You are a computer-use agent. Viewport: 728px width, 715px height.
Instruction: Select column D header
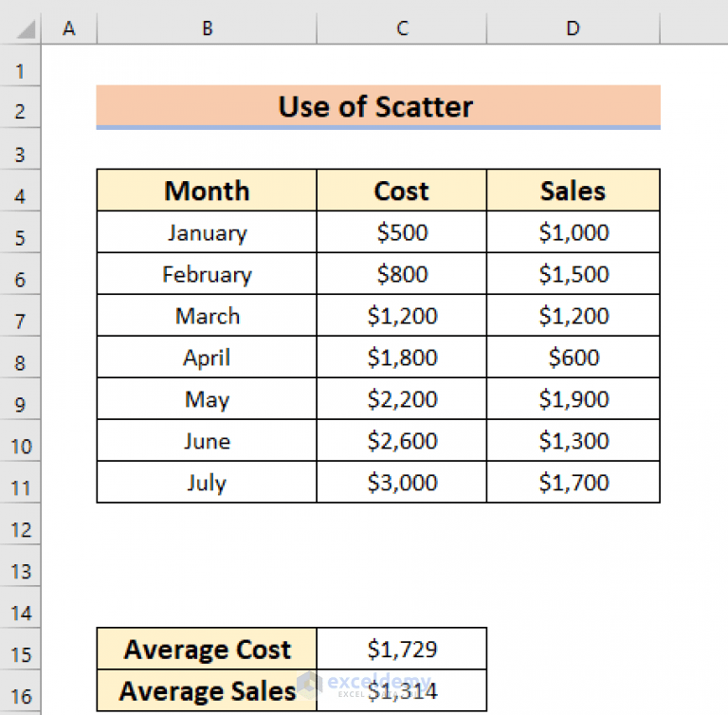(573, 29)
